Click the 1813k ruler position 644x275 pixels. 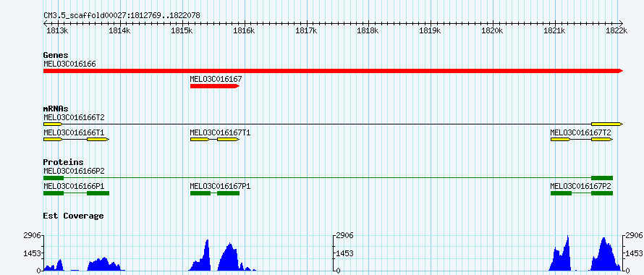(56, 31)
